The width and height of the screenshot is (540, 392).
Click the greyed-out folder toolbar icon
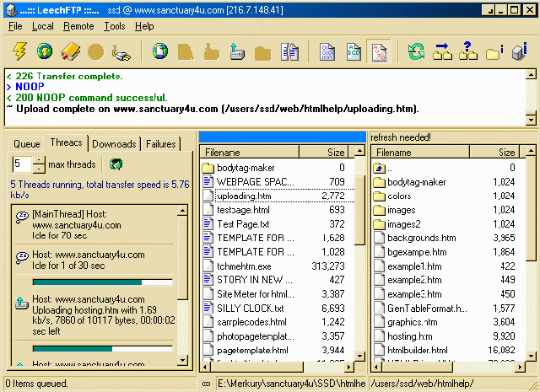[x=262, y=52]
